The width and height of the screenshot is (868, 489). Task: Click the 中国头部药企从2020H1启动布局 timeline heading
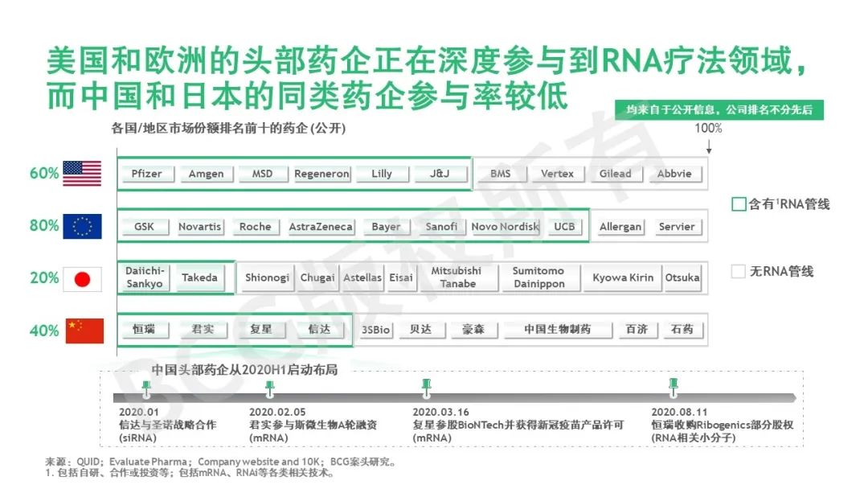[x=244, y=370]
